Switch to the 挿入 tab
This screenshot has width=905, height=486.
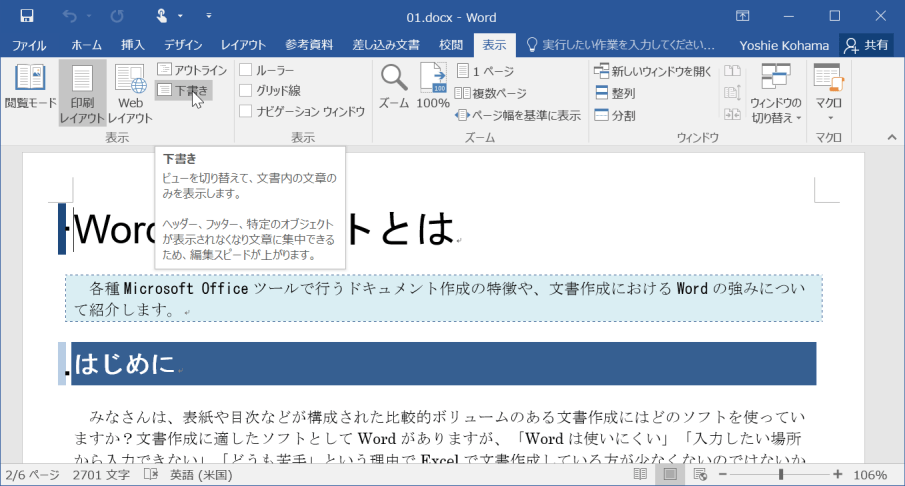pos(133,45)
